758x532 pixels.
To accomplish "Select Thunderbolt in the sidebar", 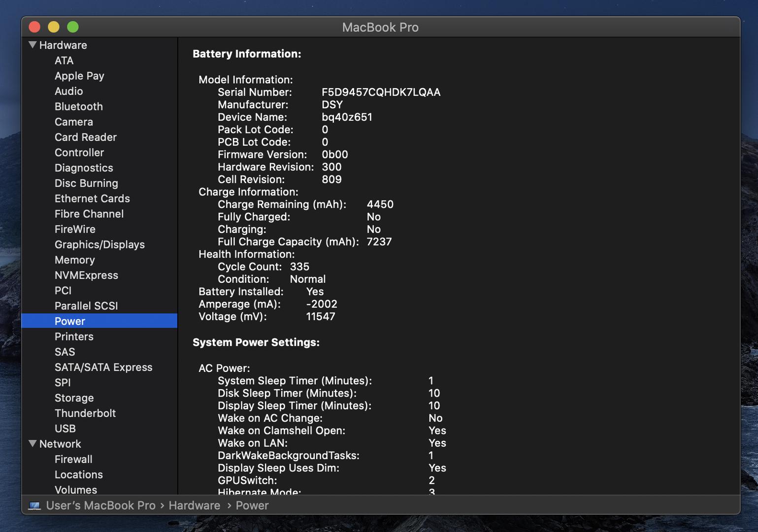I will tap(85, 413).
